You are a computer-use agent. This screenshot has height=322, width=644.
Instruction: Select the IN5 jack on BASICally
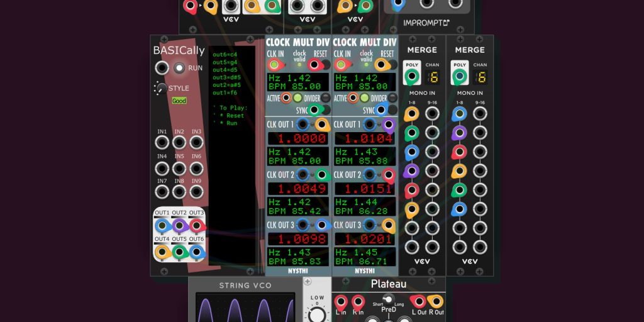click(x=179, y=167)
